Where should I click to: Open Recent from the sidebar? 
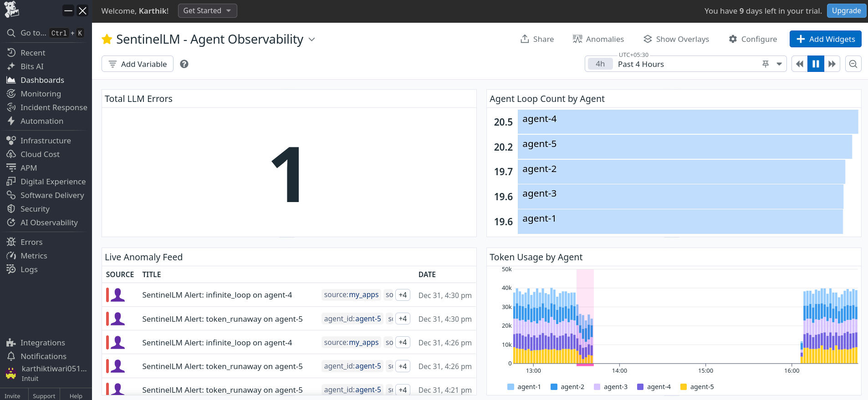(33, 53)
